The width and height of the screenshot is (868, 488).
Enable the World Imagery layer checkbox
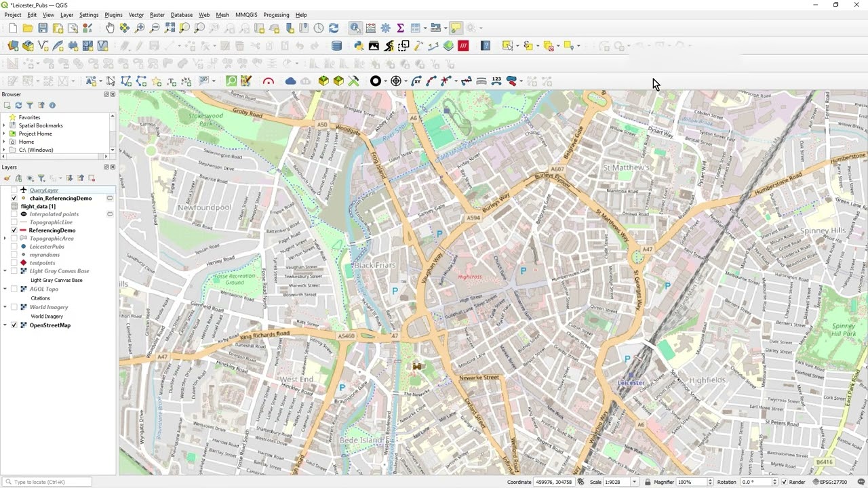[14, 307]
